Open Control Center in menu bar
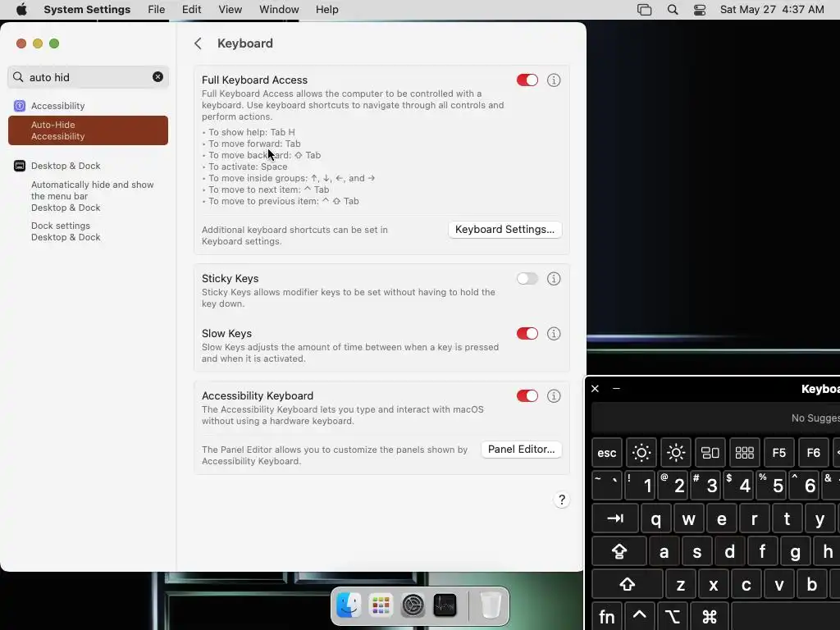 click(x=700, y=10)
